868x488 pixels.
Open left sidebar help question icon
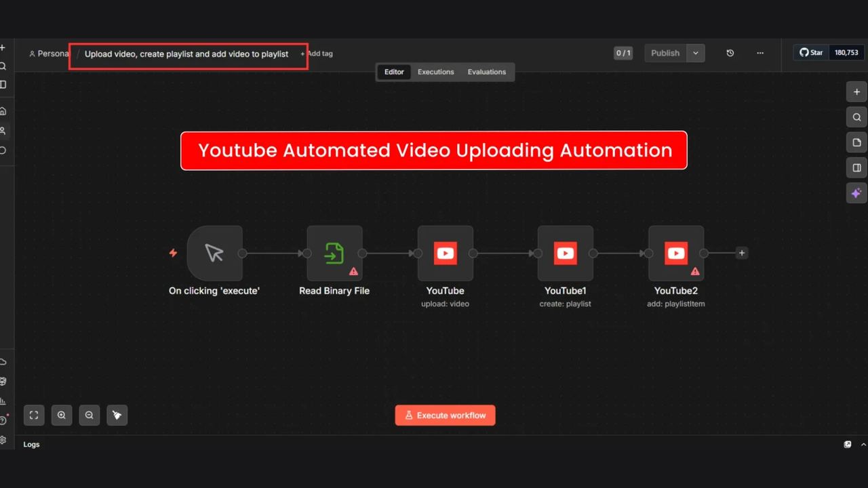coord(3,421)
